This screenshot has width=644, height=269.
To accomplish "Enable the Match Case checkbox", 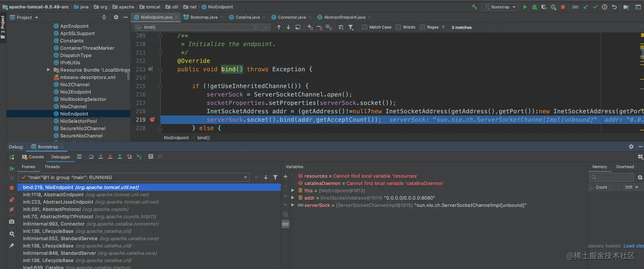I will coord(365,27).
